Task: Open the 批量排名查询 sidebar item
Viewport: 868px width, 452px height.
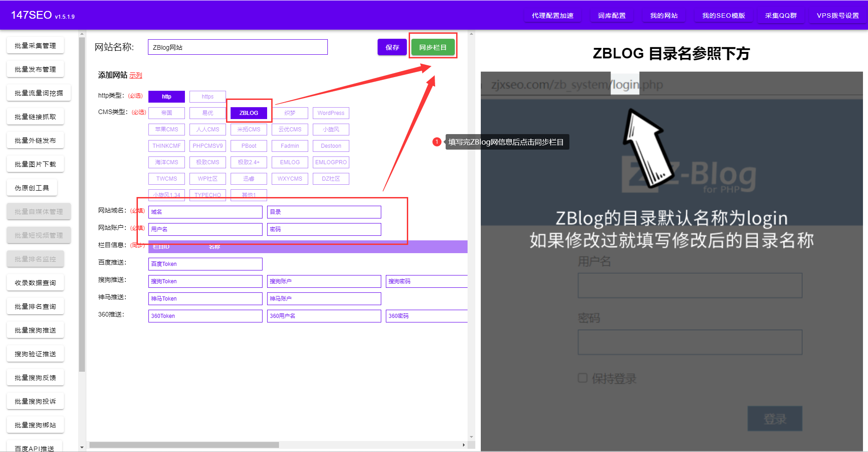Action: (35, 307)
